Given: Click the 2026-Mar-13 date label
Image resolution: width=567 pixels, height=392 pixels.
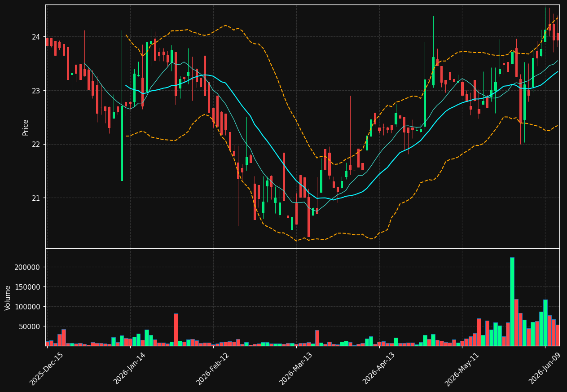Looking at the screenshot, I should click(x=295, y=369).
